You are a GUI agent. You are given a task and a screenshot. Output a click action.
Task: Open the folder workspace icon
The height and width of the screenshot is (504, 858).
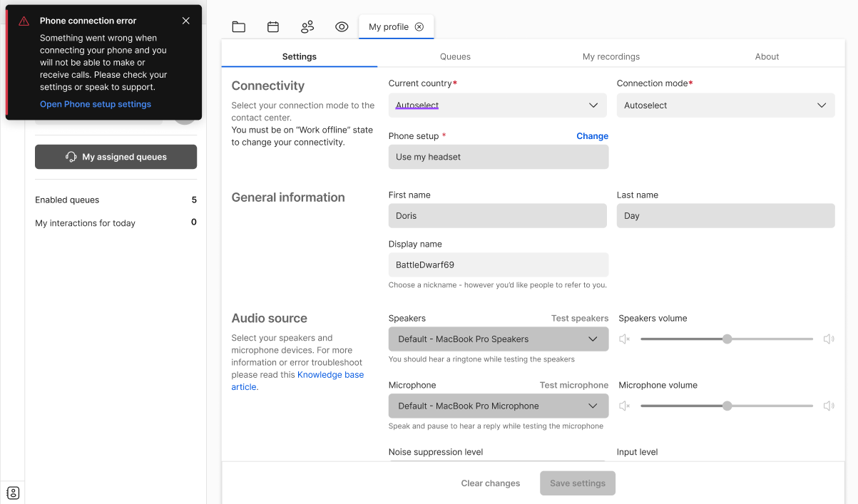pos(238,26)
